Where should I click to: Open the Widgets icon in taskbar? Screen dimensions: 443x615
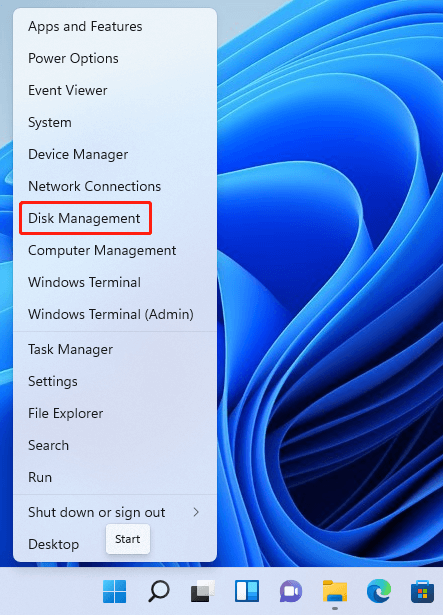pos(247,591)
